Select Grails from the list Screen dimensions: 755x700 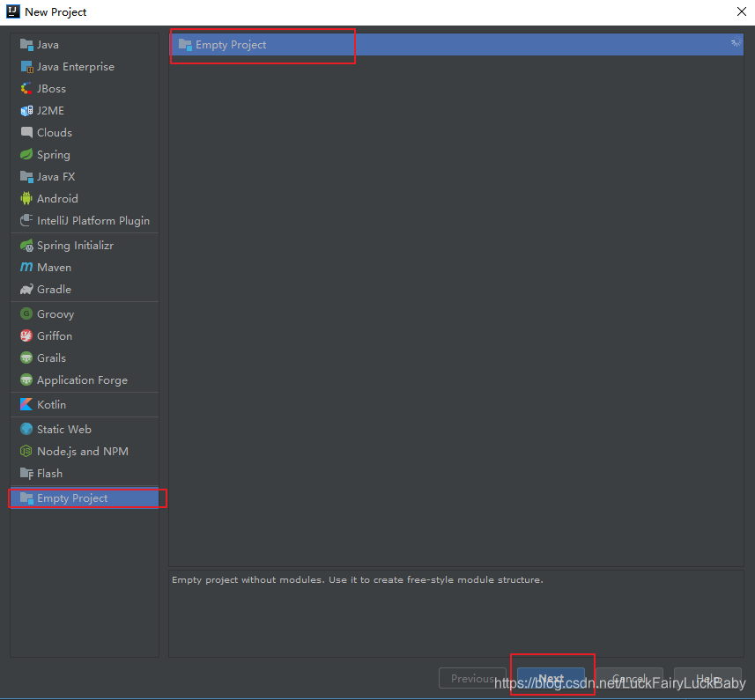[85, 358]
